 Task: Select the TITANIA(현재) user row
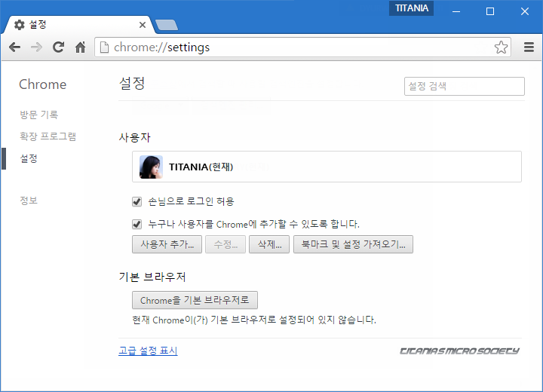pyautogui.click(x=327, y=167)
